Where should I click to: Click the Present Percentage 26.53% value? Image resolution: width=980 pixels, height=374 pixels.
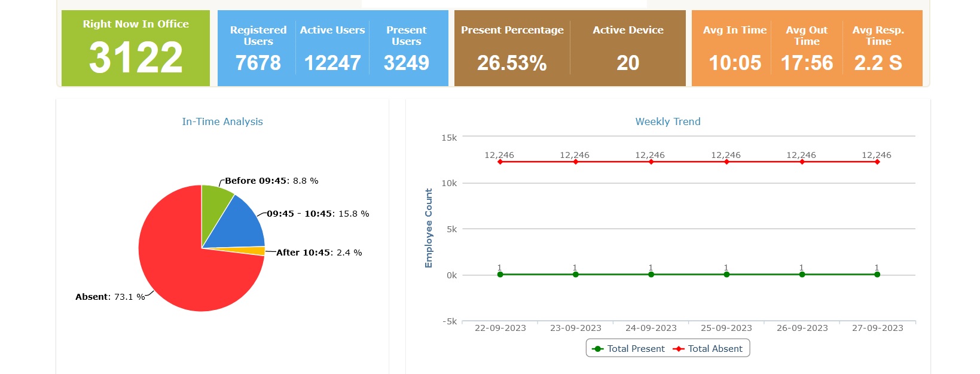(x=512, y=63)
